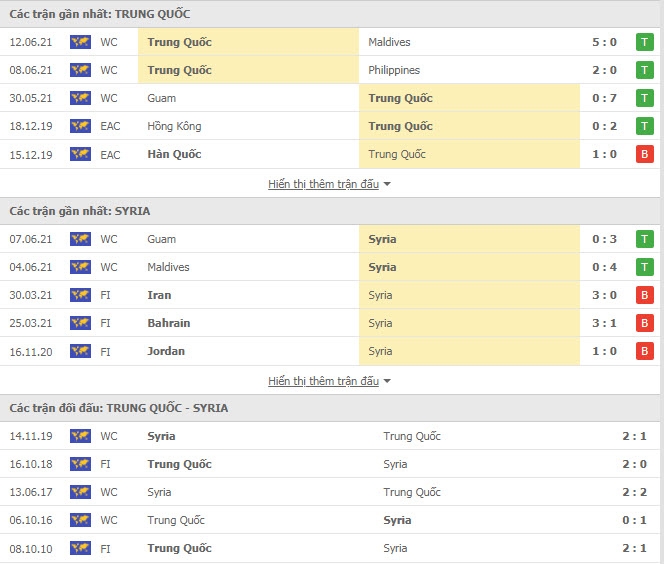The height and width of the screenshot is (564, 664).
Task: Click dropdown arrow next to first Hiển thị thêm
Action: 387,184
